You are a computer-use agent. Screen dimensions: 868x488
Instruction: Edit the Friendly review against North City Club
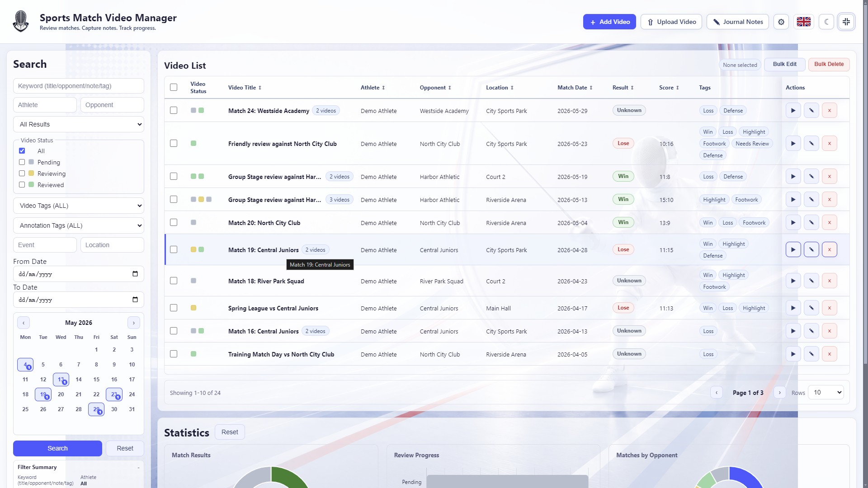[811, 144]
